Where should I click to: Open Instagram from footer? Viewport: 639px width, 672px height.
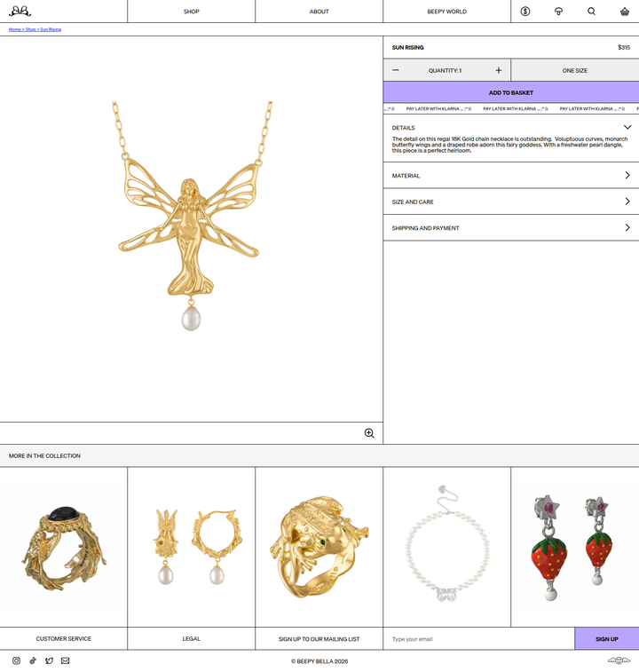click(x=16, y=660)
